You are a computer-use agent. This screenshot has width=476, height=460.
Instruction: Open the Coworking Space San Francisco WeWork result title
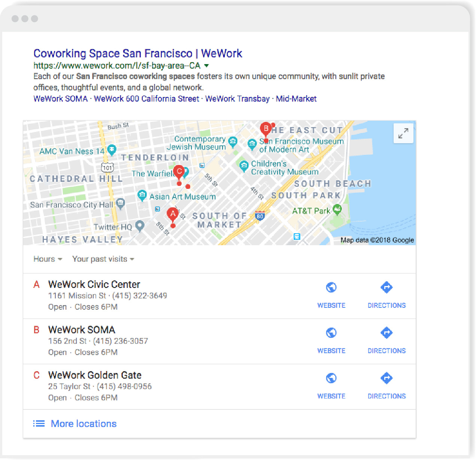click(x=138, y=54)
